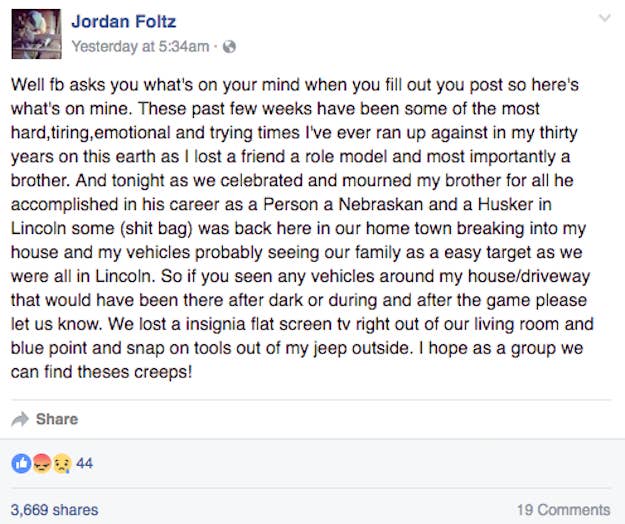Click the post text starting 'Well fb asks'
The height and width of the screenshot is (524, 625).
click(303, 228)
